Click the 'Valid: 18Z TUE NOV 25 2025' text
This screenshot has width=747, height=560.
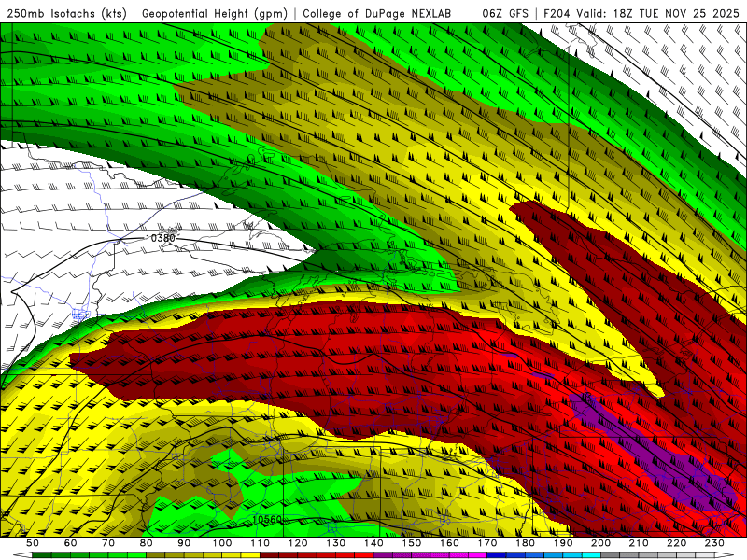tap(657, 13)
